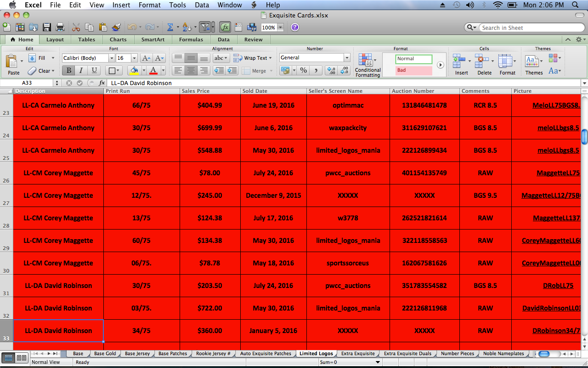Open the Calibri font name dropdown
Viewport: 588px width, 368px height.
point(111,58)
